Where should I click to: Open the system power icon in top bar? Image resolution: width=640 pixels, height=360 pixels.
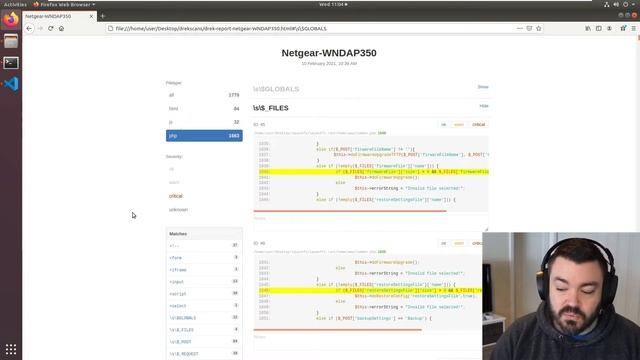pos(626,4)
